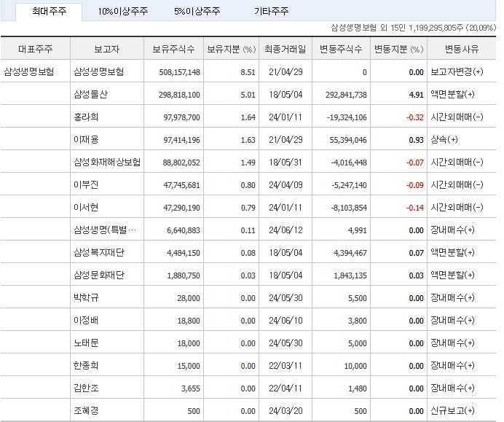Click changed shares value 4,394,467
Viewport: 504px width, 422px height.
350,253
